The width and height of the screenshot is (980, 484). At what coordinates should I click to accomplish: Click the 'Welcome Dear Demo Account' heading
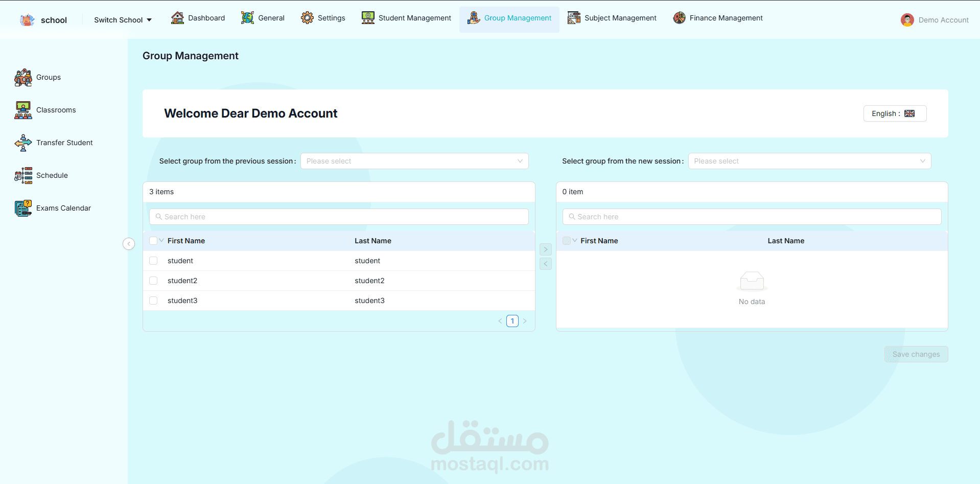tap(250, 113)
